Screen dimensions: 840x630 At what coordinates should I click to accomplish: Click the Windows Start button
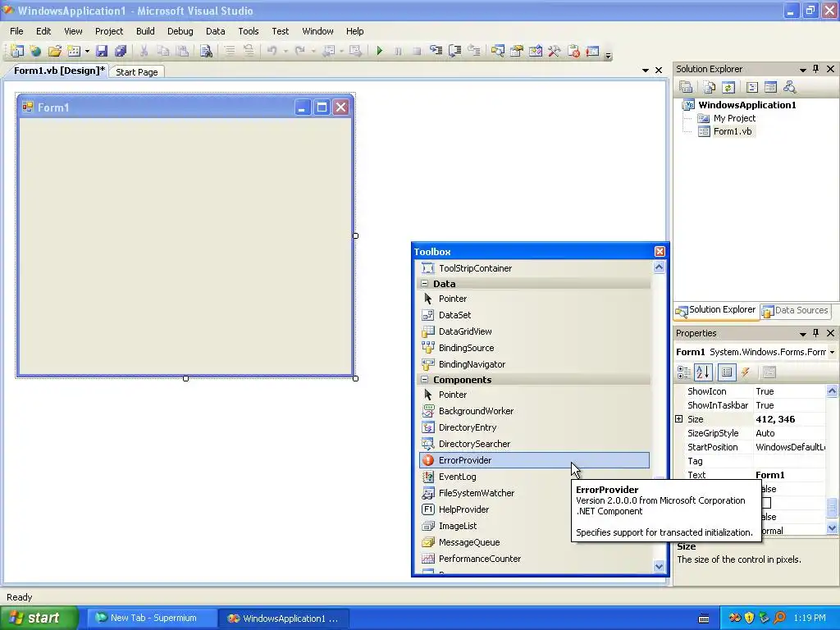click(x=39, y=618)
